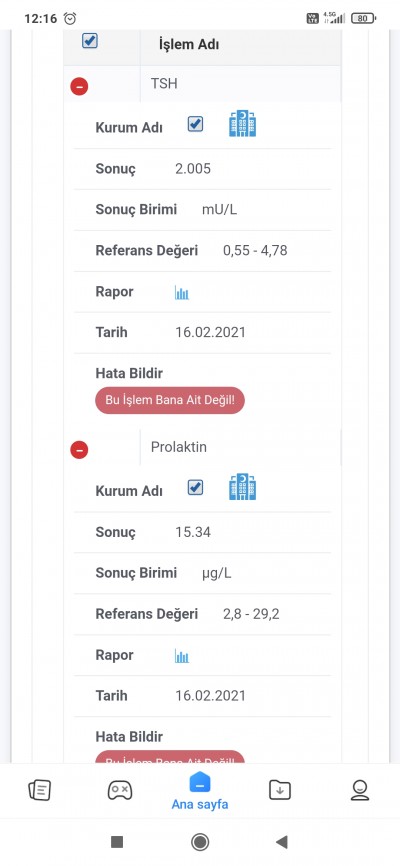Open the downloads folder icon in bottom bar

[x=280, y=790]
